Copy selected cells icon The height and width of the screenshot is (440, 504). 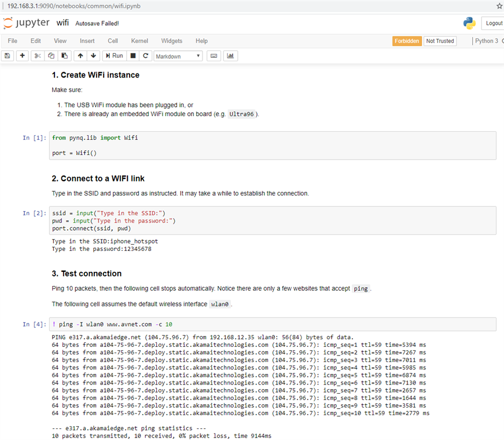tap(51, 56)
